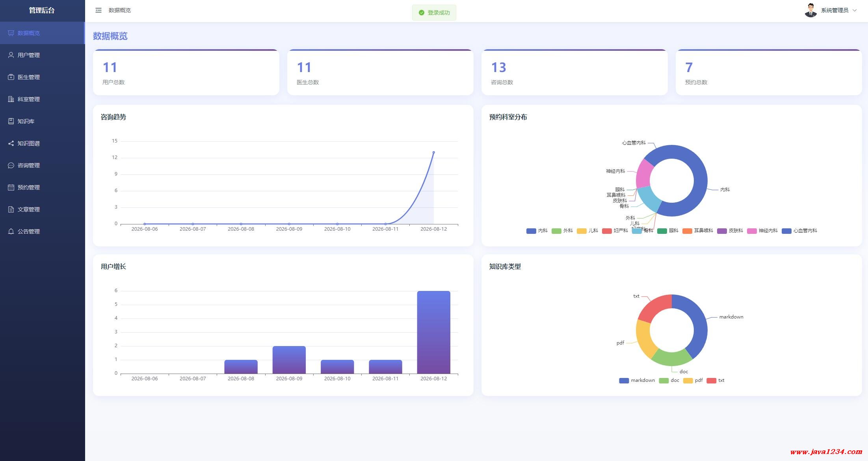Click the 咨询总数 statistics card
Screen dimensions: 868x461
coord(574,72)
